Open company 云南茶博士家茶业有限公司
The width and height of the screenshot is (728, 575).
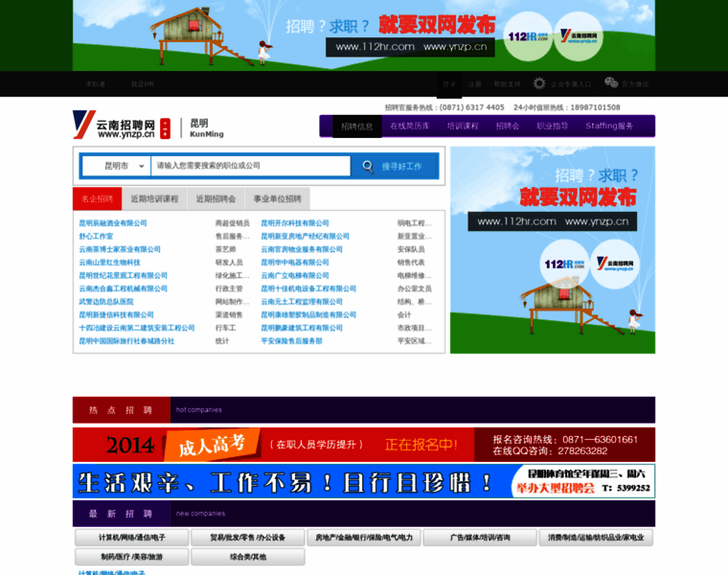[x=120, y=249]
